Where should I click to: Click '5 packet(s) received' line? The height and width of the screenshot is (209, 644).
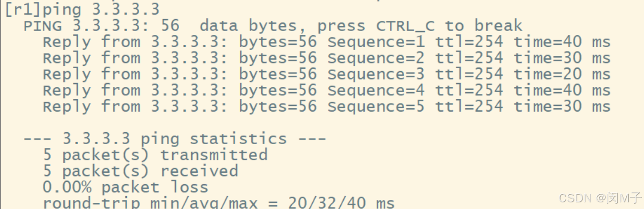(x=141, y=171)
